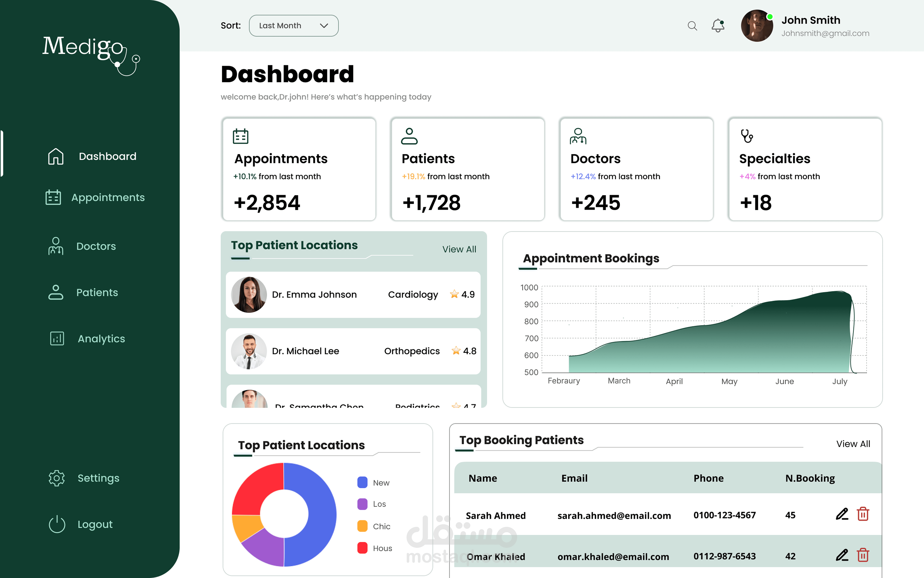Click the Orthopedics specialty label
Viewport: 924px width, 578px height.
pos(412,351)
